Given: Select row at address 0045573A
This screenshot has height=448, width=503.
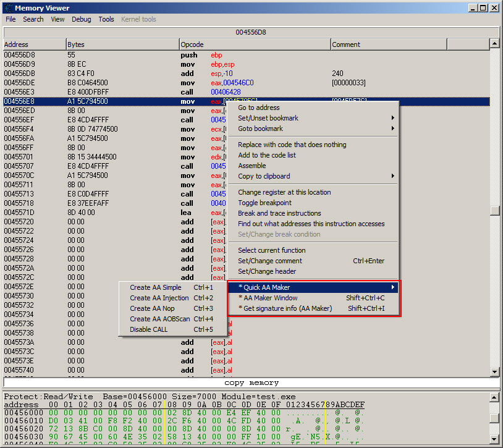Looking at the screenshot, I should pyautogui.click(x=247, y=342).
